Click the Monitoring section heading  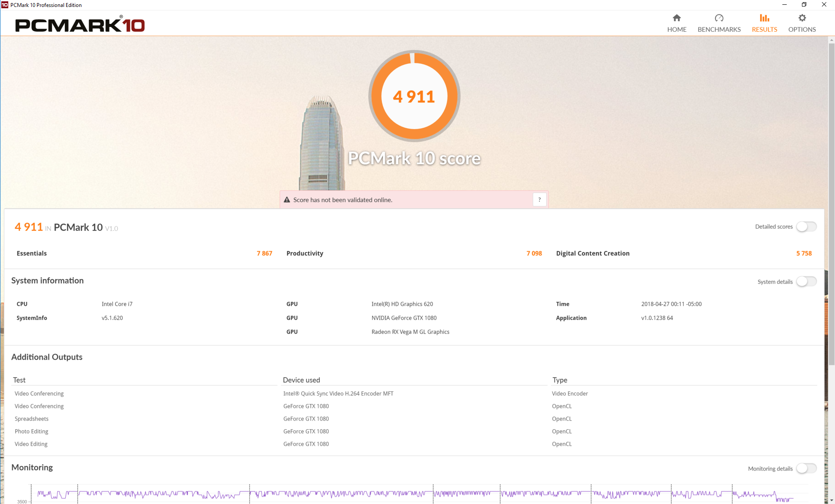click(x=32, y=468)
